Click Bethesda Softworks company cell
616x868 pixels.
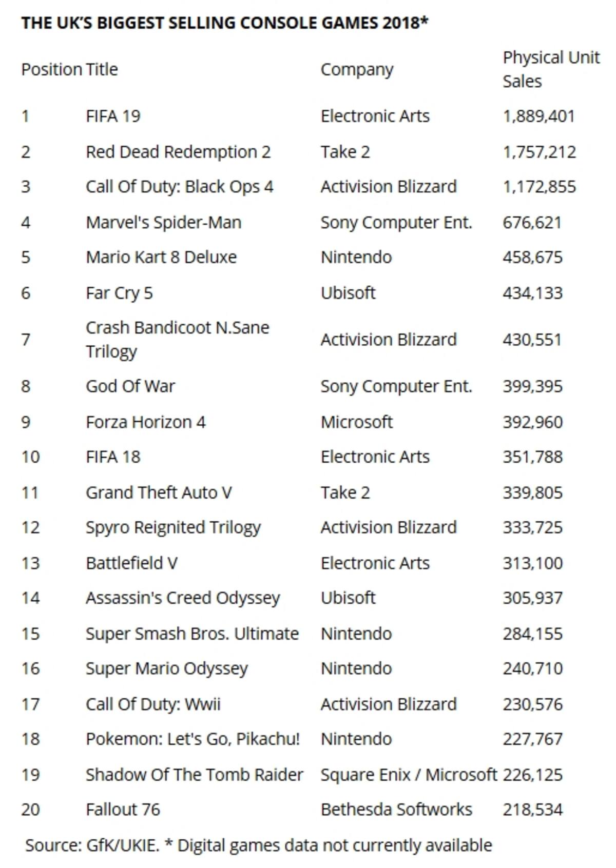click(x=396, y=810)
